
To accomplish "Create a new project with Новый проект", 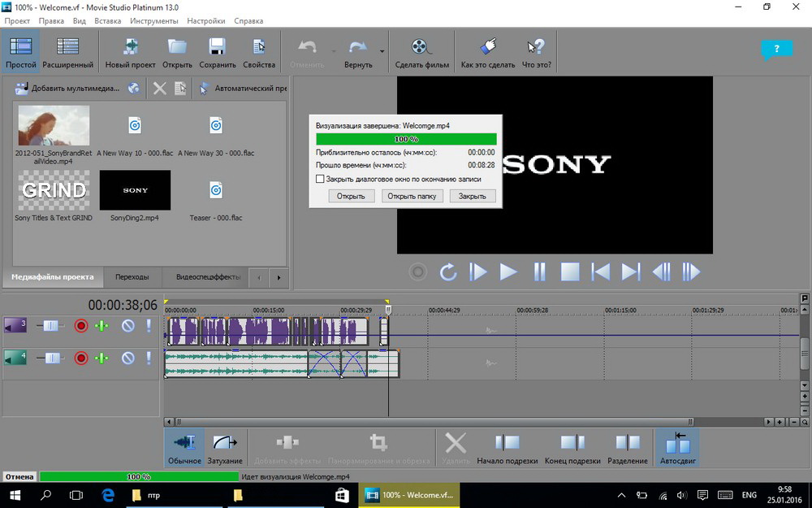I will [130, 51].
